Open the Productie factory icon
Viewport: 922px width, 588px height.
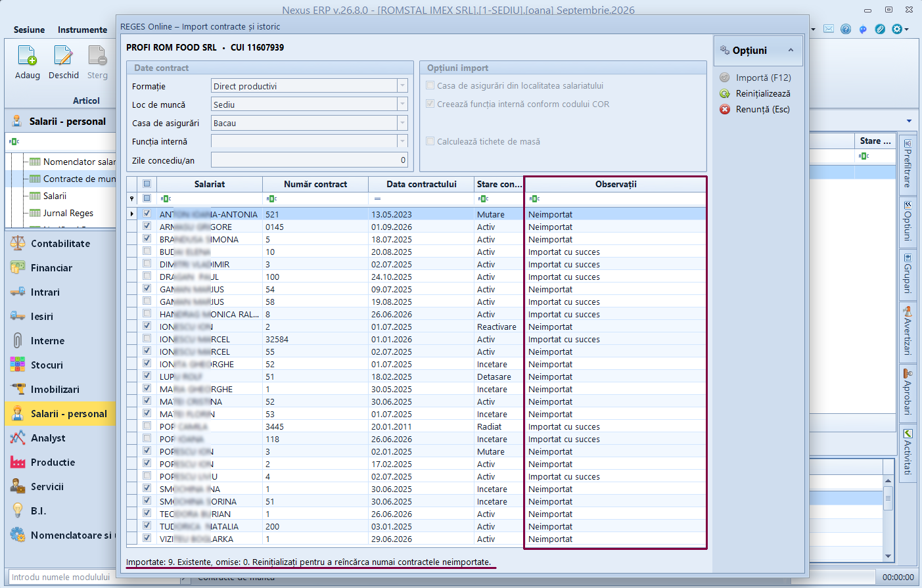18,462
